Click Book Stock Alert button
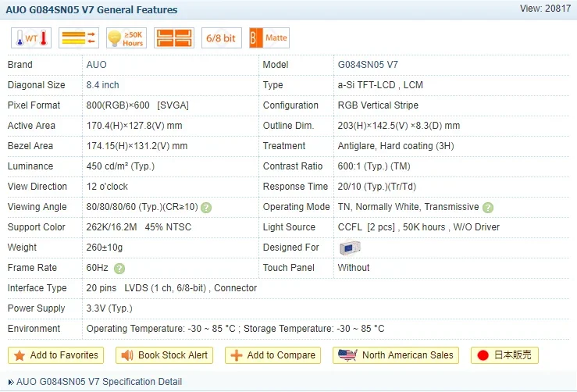Viewport: 577px width, 392px height. click(164, 355)
